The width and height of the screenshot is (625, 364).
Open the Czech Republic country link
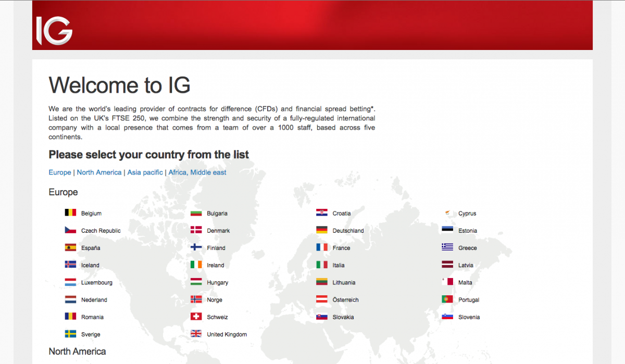pos(101,231)
